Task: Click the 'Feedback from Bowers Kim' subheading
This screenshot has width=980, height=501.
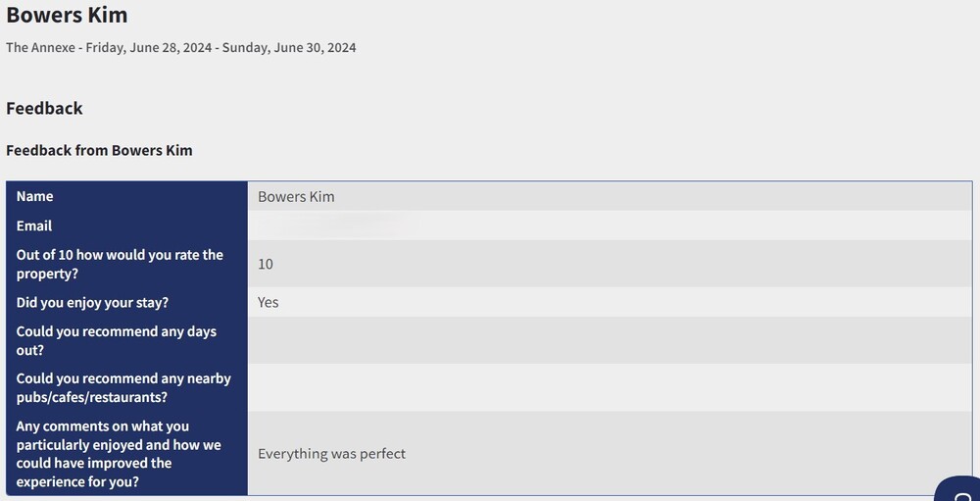Action: click(99, 150)
